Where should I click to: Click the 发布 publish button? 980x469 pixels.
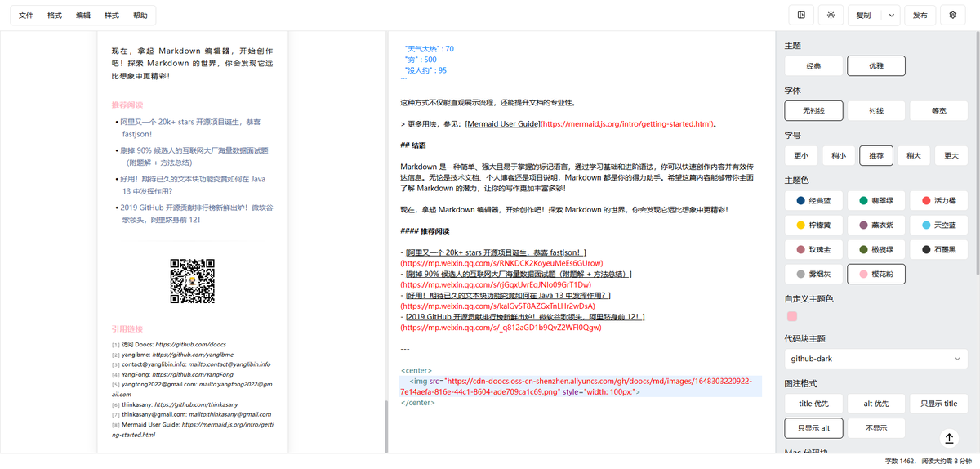[920, 15]
